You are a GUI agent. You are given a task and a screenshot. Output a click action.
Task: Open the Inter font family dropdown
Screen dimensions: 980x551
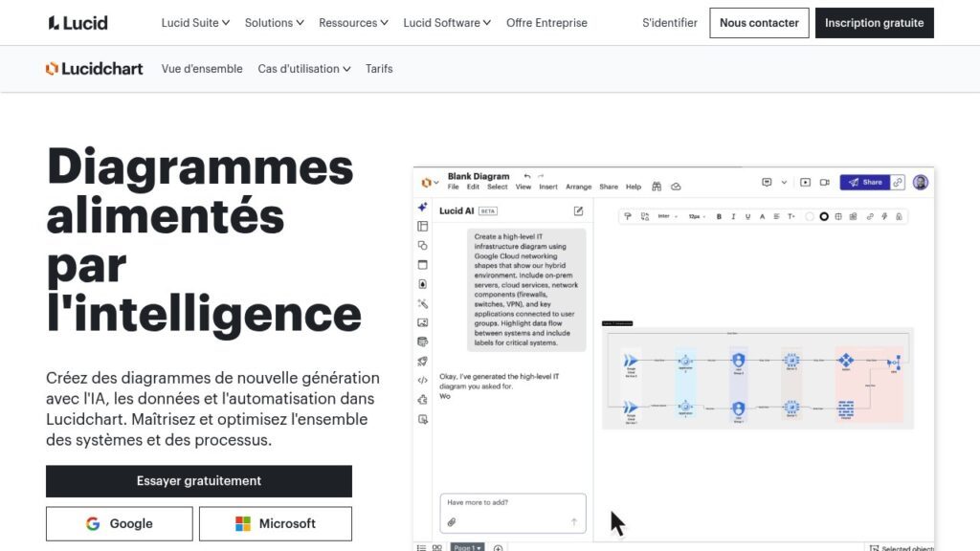pyautogui.click(x=667, y=216)
